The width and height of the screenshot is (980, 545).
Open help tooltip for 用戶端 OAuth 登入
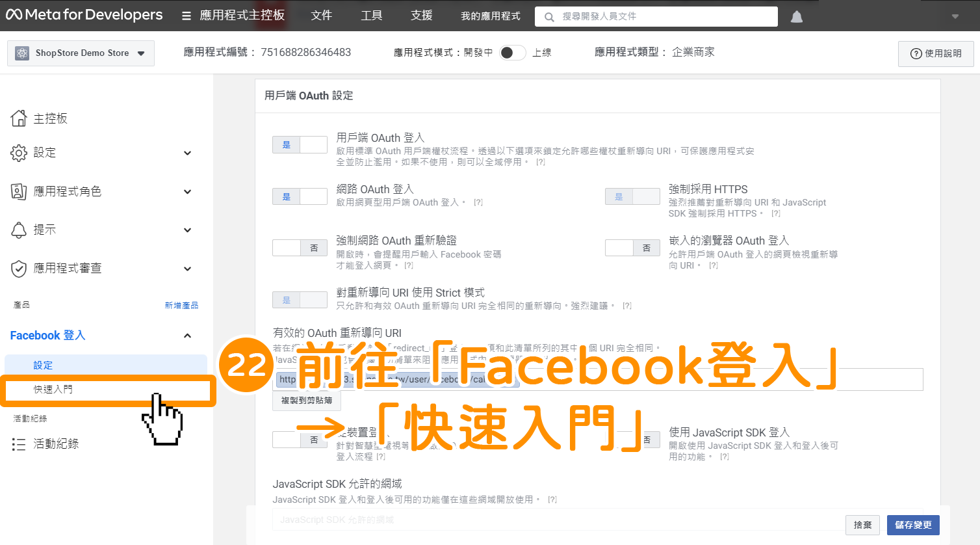coord(541,162)
